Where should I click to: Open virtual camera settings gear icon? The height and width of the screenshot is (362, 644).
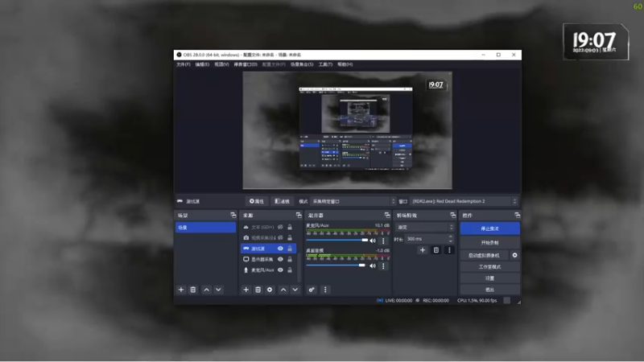coord(514,255)
